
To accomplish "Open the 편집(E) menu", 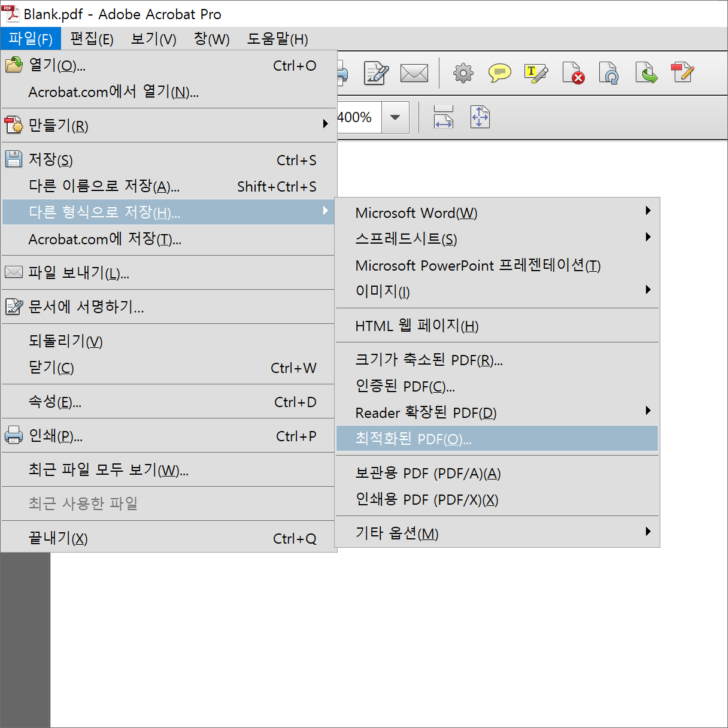I will pyautogui.click(x=92, y=39).
